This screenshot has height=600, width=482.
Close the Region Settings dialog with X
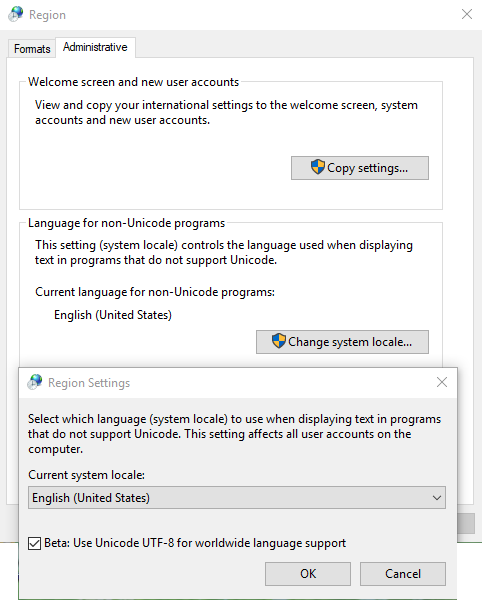[x=442, y=382]
